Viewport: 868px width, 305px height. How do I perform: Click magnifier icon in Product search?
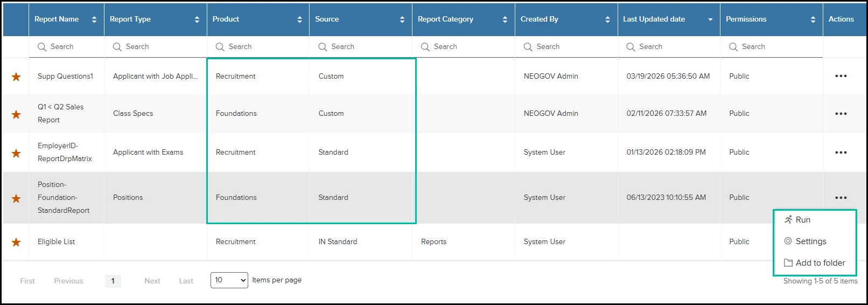(x=220, y=47)
